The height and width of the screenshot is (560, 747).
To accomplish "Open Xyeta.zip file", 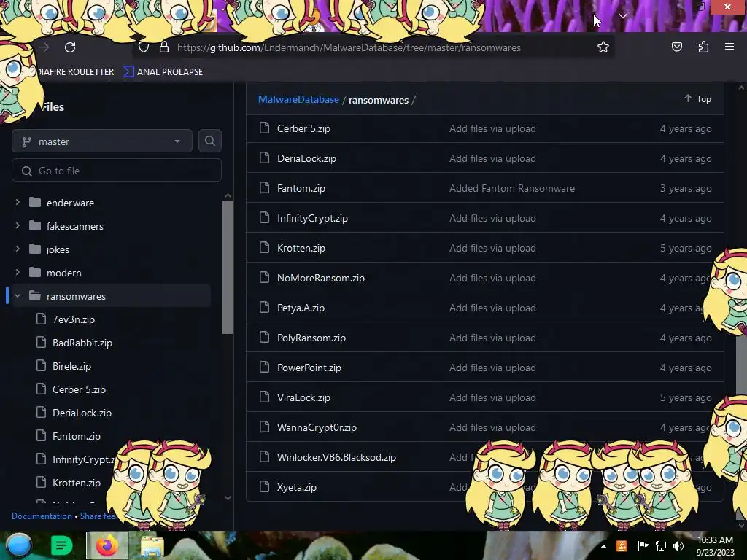I will tap(297, 488).
